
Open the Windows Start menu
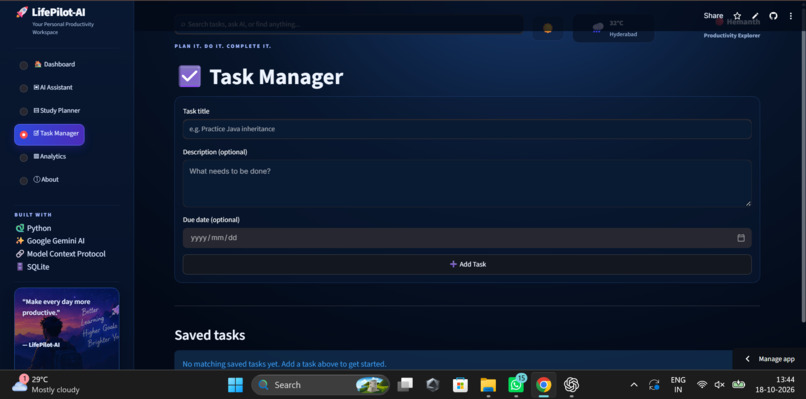235,385
